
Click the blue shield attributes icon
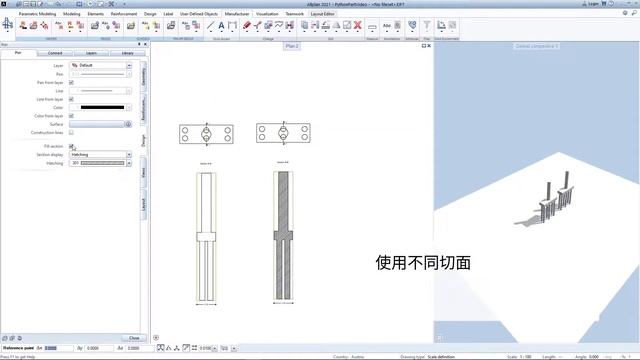click(412, 25)
